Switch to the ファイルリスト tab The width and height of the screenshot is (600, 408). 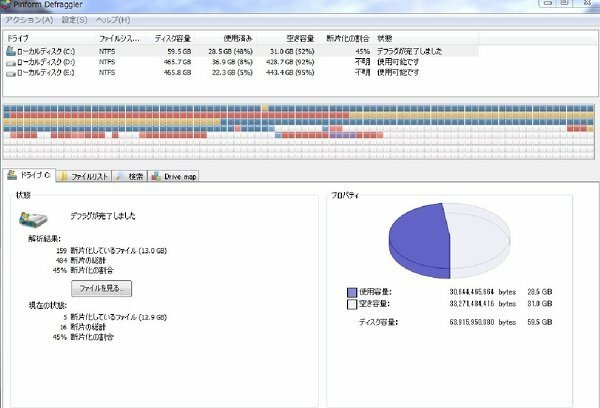(x=84, y=176)
